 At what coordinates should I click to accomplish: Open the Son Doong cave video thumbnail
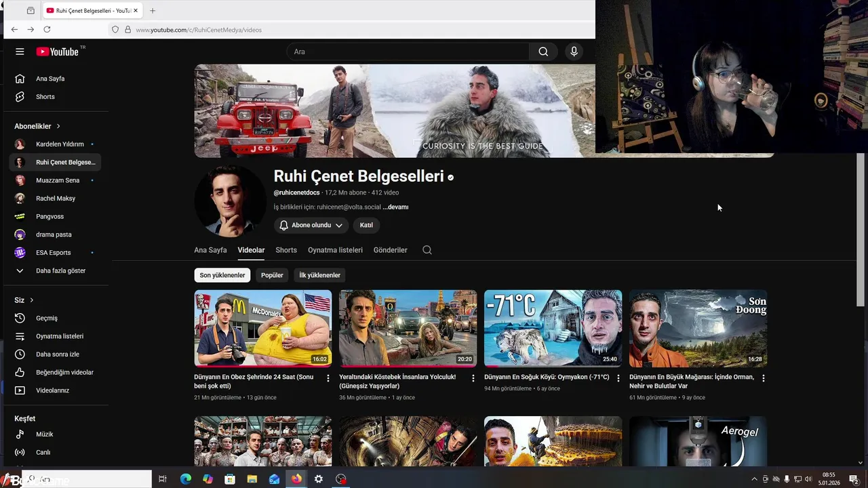coord(698,329)
